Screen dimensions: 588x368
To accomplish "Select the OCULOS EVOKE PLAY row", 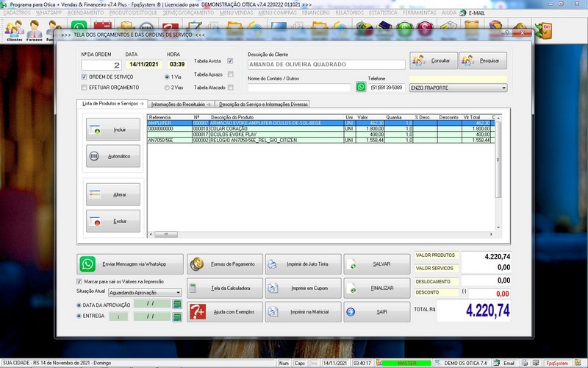I will [x=321, y=135].
